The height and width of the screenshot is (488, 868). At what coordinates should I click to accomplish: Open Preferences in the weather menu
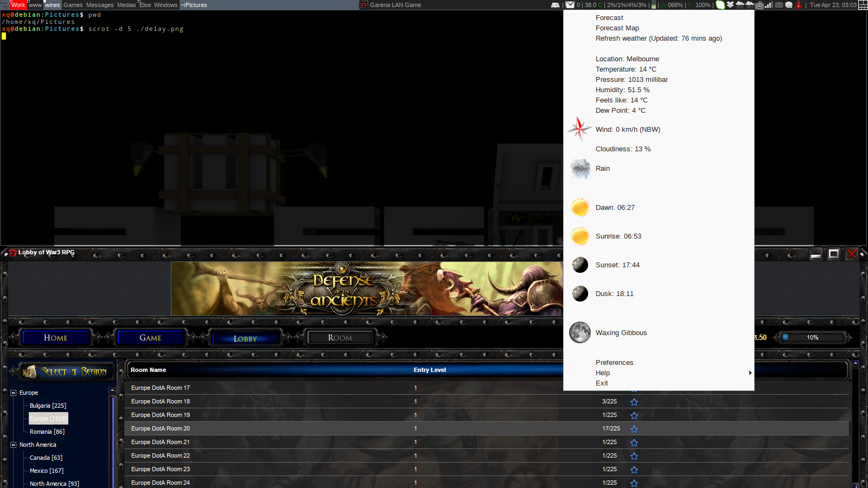pos(614,363)
